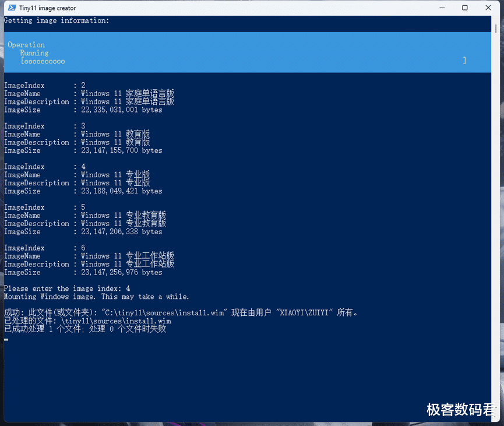The width and height of the screenshot is (504, 426).
Task: Click the Operation progress bar
Action: (244, 61)
